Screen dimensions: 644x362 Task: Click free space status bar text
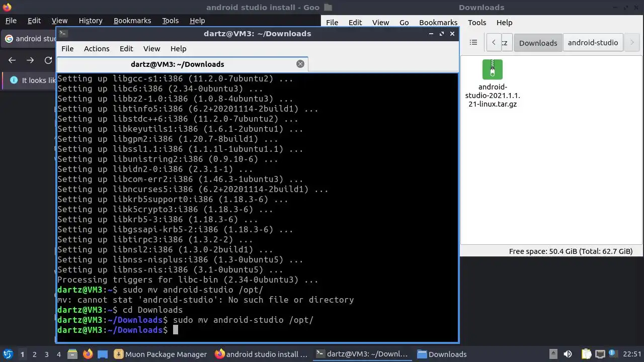[x=571, y=251]
